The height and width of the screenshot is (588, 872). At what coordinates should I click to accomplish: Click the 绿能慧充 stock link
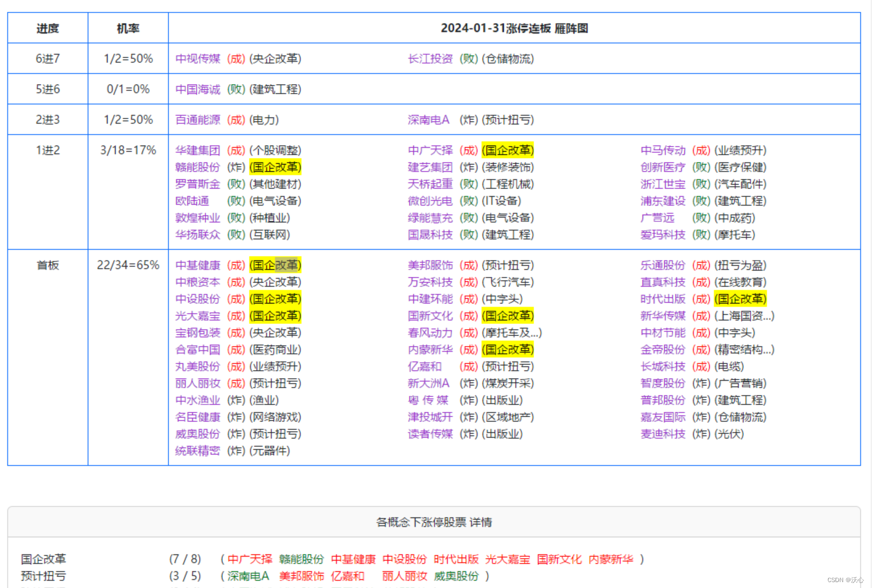pyautogui.click(x=430, y=218)
